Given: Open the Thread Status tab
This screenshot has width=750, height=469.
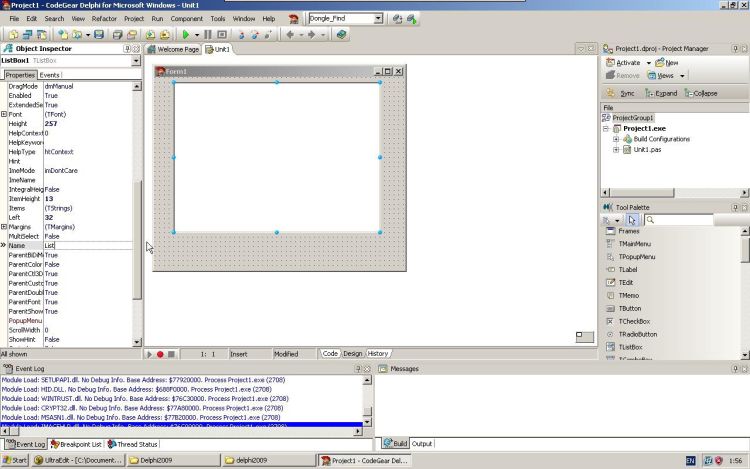Looking at the screenshot, I should click(132, 444).
